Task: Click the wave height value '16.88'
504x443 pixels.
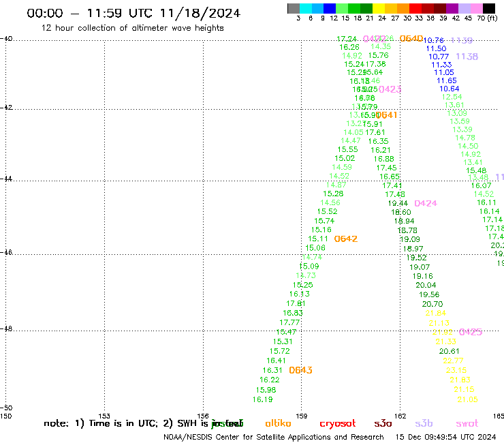Action: tap(383, 159)
